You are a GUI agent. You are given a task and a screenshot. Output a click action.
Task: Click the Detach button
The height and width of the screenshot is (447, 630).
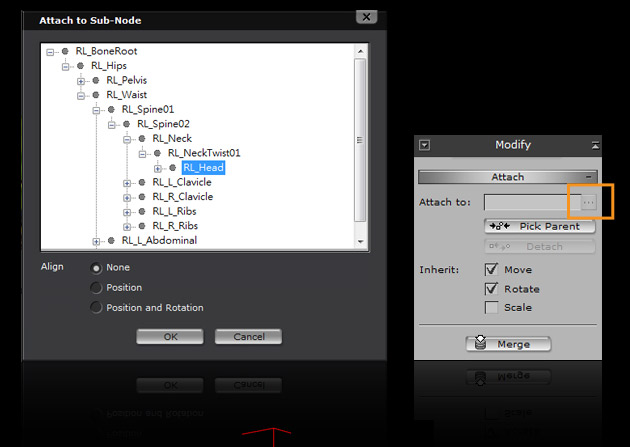point(540,246)
